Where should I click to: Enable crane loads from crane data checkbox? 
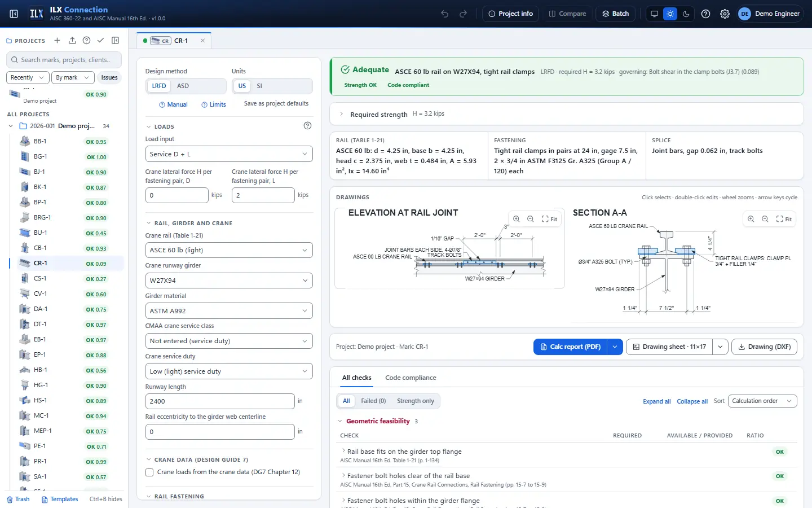pos(149,472)
